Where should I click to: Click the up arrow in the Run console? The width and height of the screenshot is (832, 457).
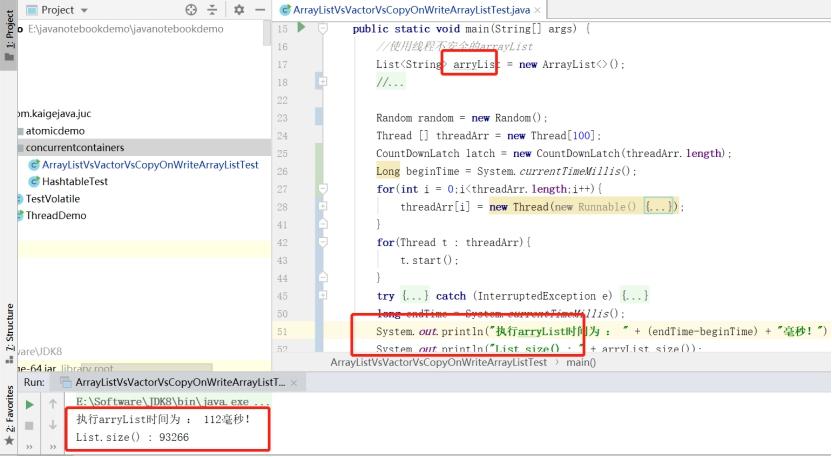pyautogui.click(x=53, y=404)
